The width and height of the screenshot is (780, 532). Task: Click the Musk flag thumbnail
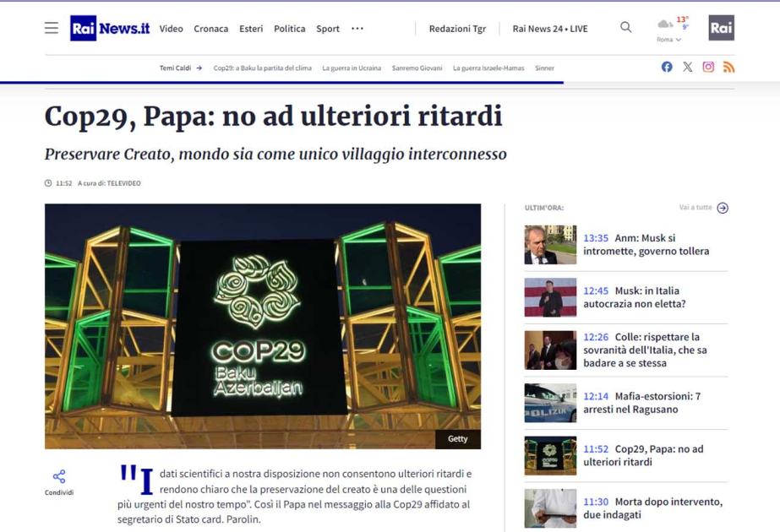[550, 297]
